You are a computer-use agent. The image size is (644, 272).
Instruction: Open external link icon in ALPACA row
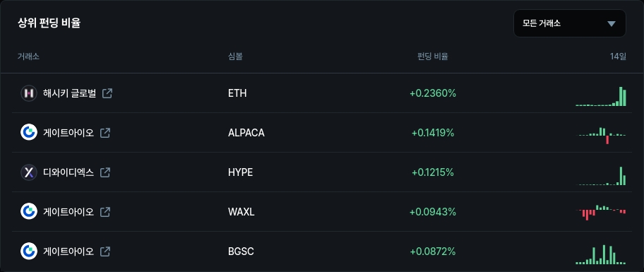tap(105, 133)
